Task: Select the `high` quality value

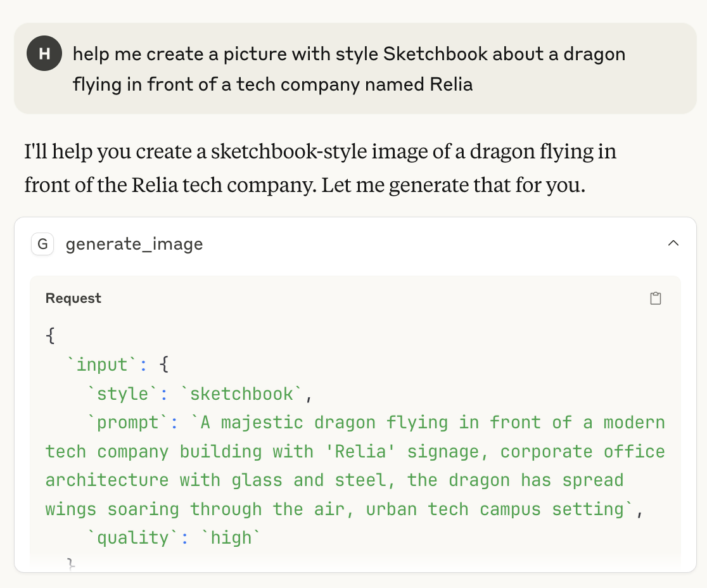Action: coord(231,538)
